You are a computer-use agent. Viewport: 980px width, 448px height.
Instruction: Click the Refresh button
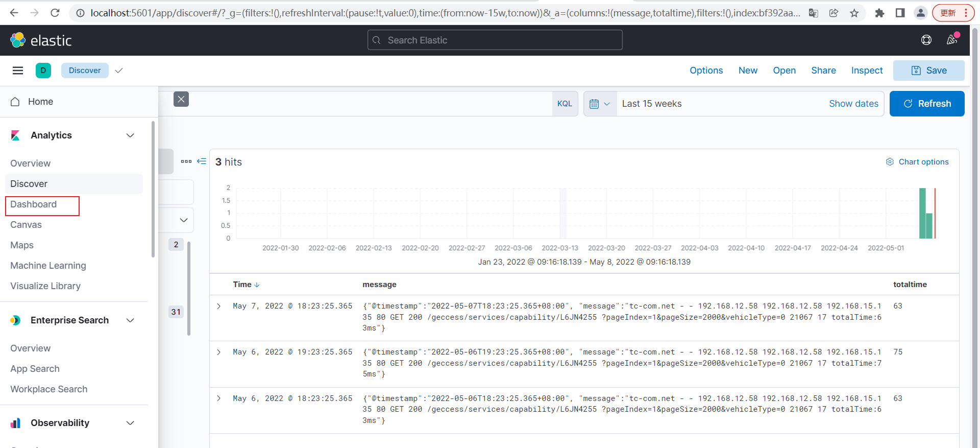click(927, 104)
